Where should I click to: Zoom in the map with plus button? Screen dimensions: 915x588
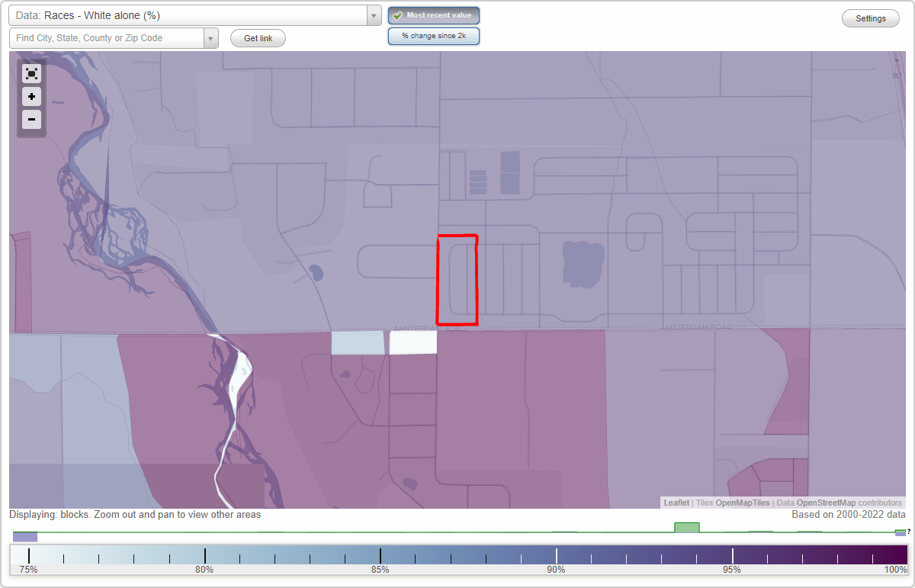pos(31,97)
